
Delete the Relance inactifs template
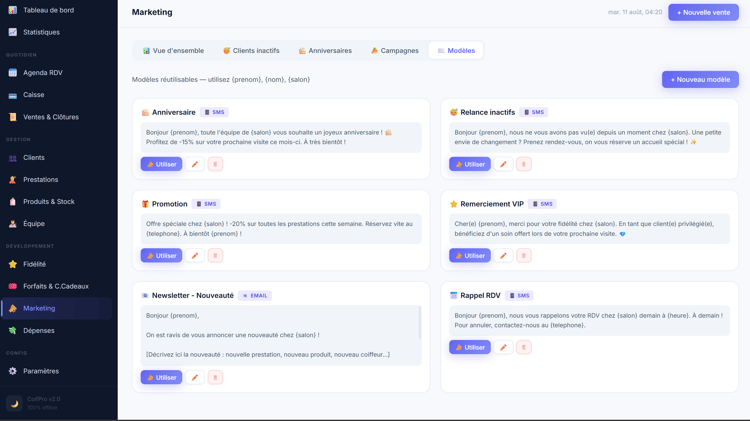(x=524, y=164)
